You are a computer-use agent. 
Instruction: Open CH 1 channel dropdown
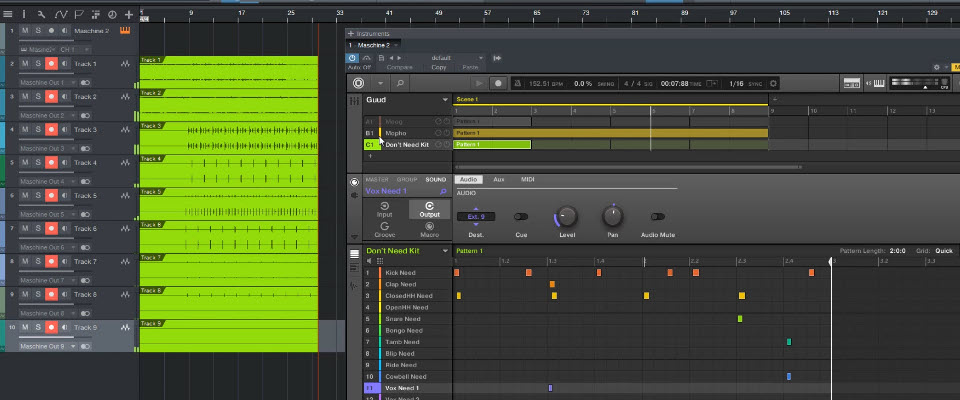(75, 50)
